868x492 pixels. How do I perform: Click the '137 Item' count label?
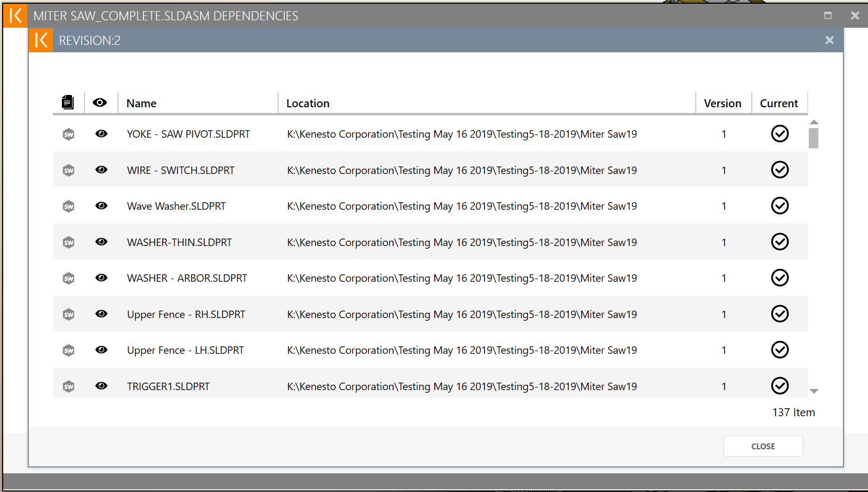pyautogui.click(x=793, y=412)
